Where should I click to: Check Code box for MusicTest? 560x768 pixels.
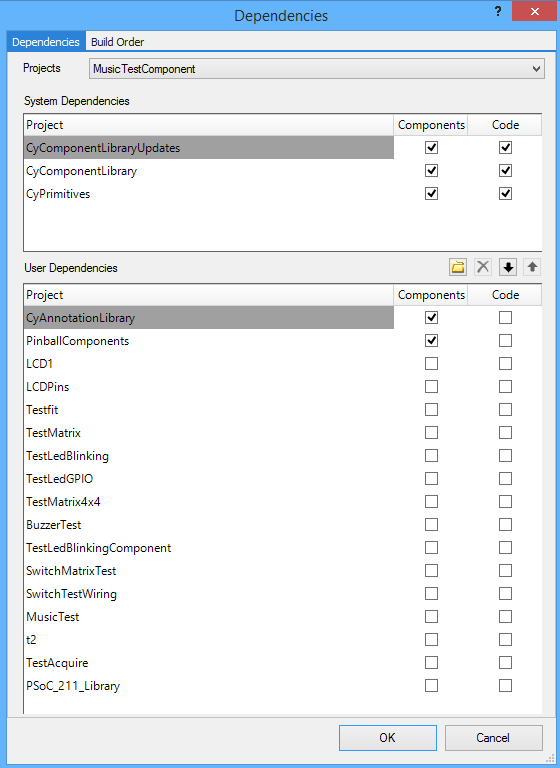pos(505,616)
